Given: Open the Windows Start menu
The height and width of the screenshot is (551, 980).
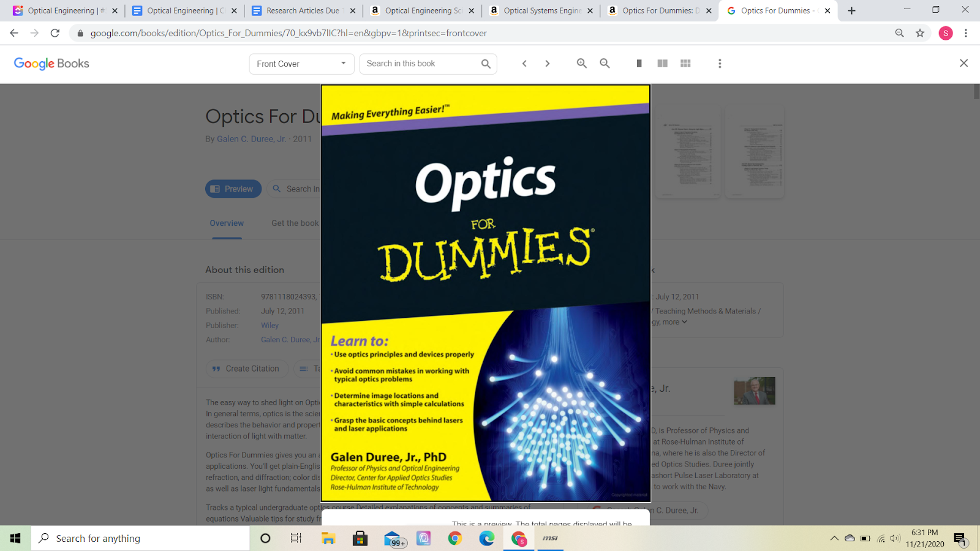Looking at the screenshot, I should (15, 538).
